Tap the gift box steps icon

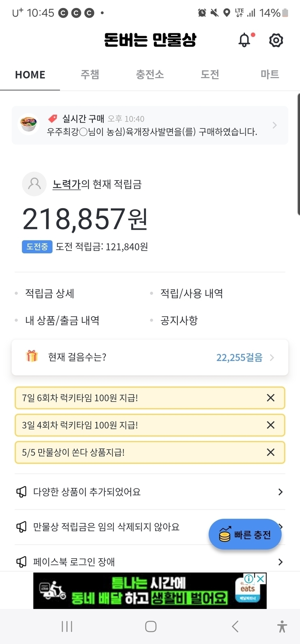click(x=32, y=356)
